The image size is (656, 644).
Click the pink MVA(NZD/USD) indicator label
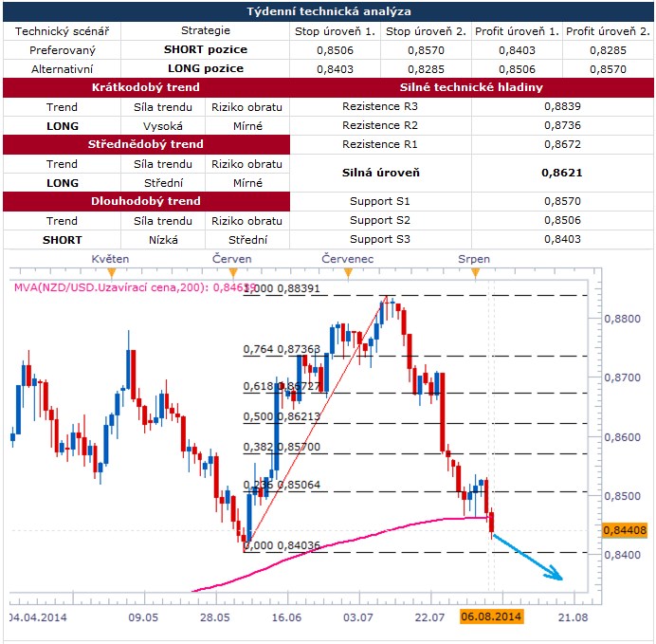tap(134, 287)
